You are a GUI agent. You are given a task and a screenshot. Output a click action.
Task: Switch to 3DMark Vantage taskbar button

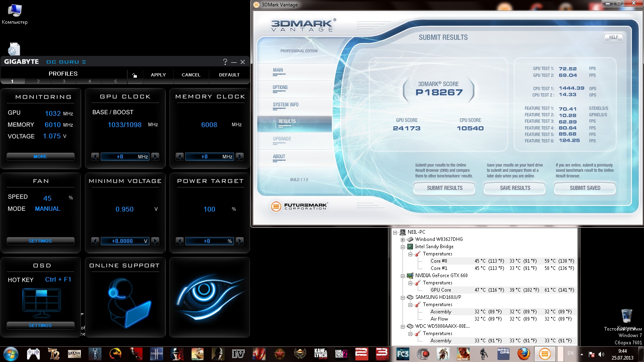pos(545,354)
